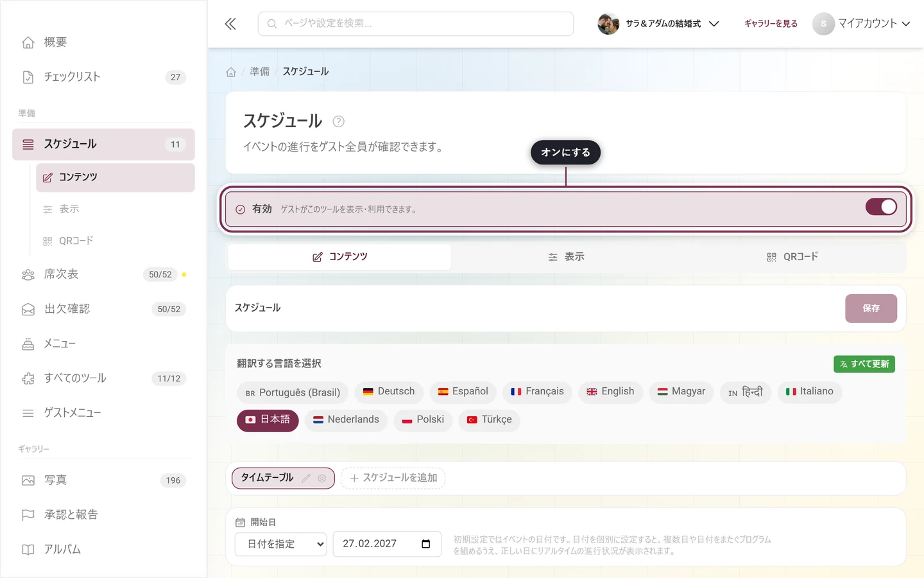This screenshot has width=924, height=578.
Task: Toggle the 有効 switch off
Action: pos(881,207)
